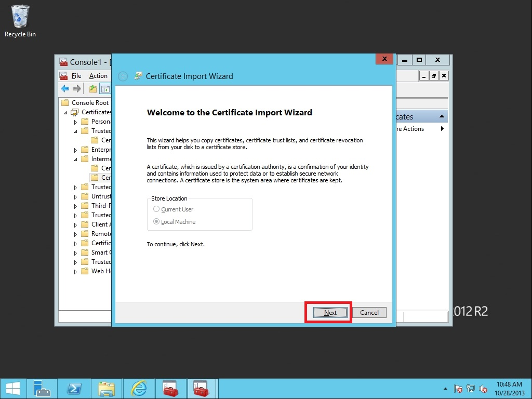Open Internet Explorer from the taskbar

tap(139, 388)
